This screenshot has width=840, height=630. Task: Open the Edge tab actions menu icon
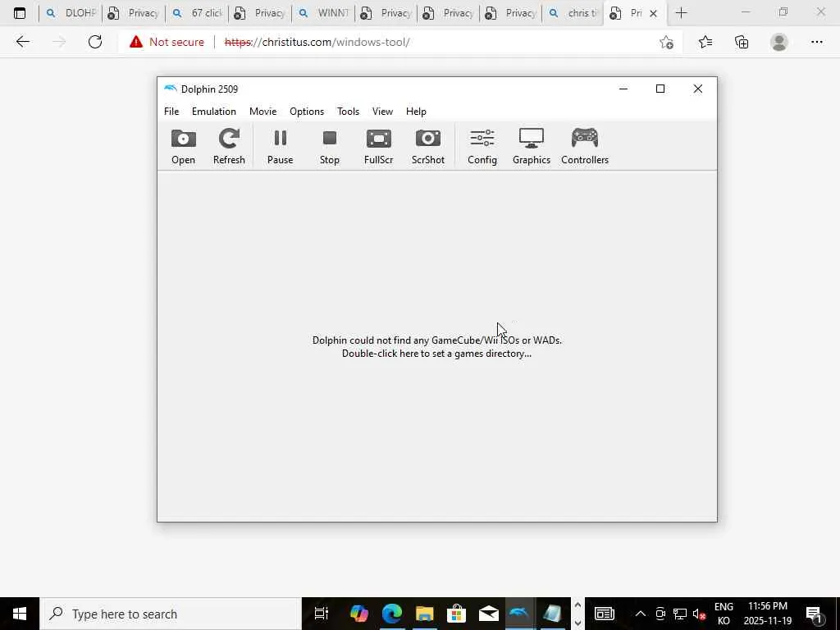click(x=20, y=13)
